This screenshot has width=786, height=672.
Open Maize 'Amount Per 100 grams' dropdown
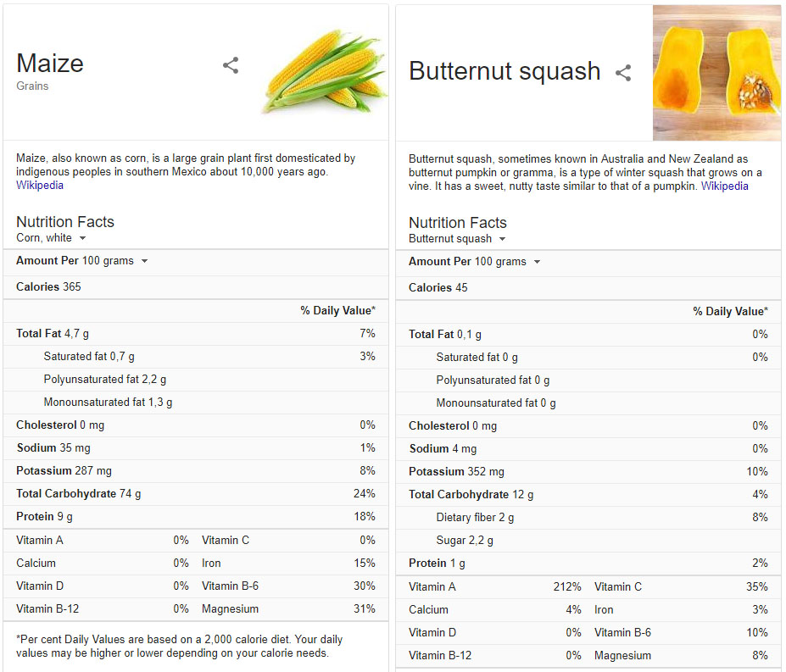pos(82,261)
